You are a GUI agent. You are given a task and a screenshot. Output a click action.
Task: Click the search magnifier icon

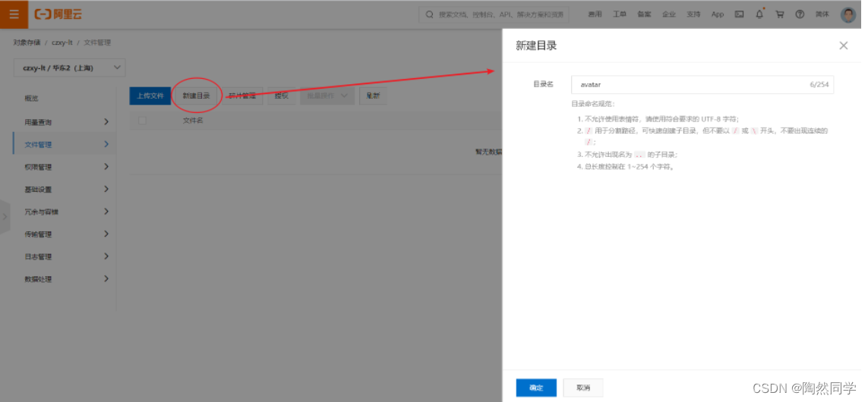(x=430, y=14)
